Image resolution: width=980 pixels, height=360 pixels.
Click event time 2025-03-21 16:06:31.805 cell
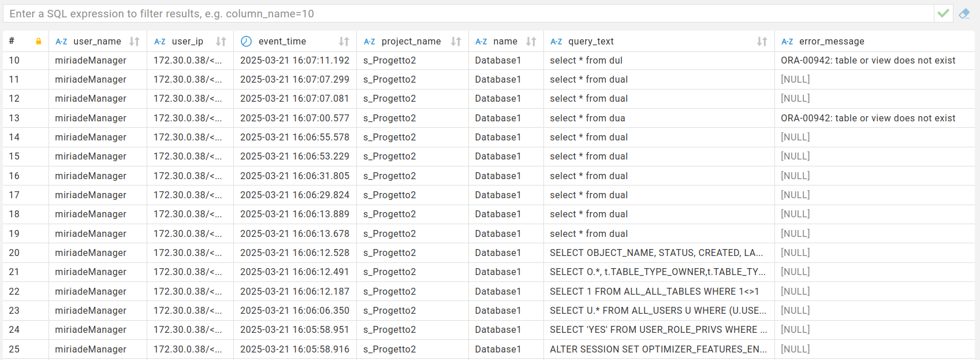click(x=295, y=176)
